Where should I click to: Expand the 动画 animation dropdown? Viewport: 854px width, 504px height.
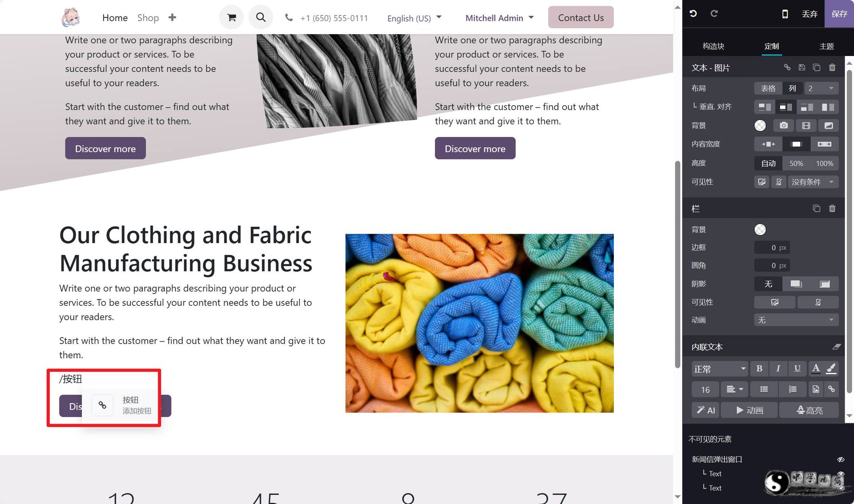(x=796, y=320)
